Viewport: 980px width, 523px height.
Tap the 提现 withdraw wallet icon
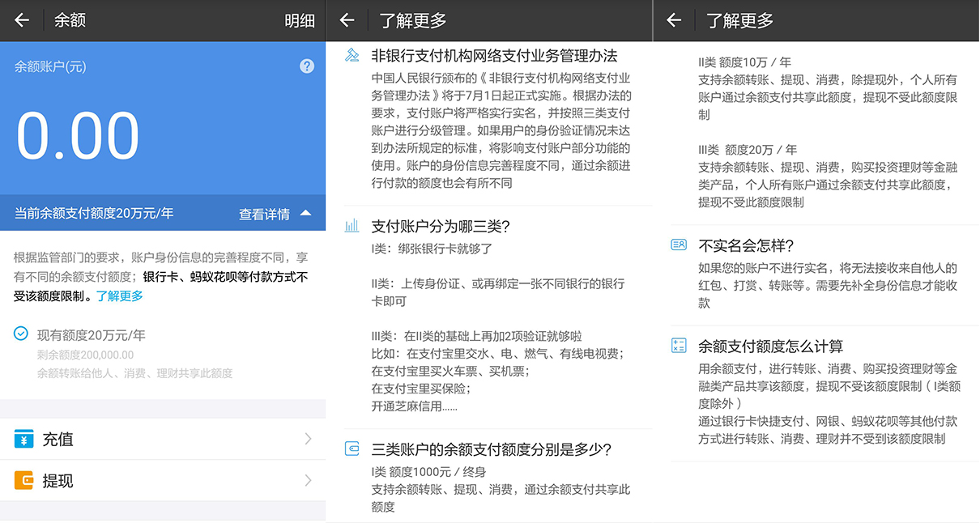pyautogui.click(x=23, y=480)
